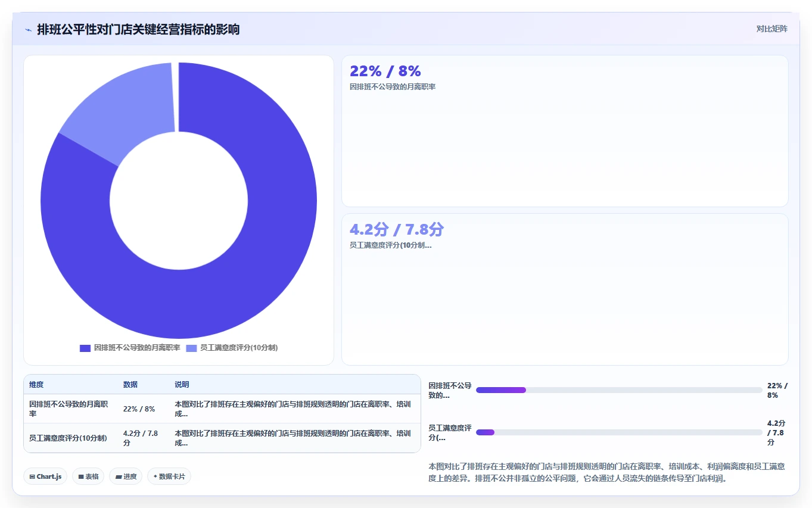
Task: Click table cell 因排班不公导致的月离职率
Action: click(x=70, y=409)
